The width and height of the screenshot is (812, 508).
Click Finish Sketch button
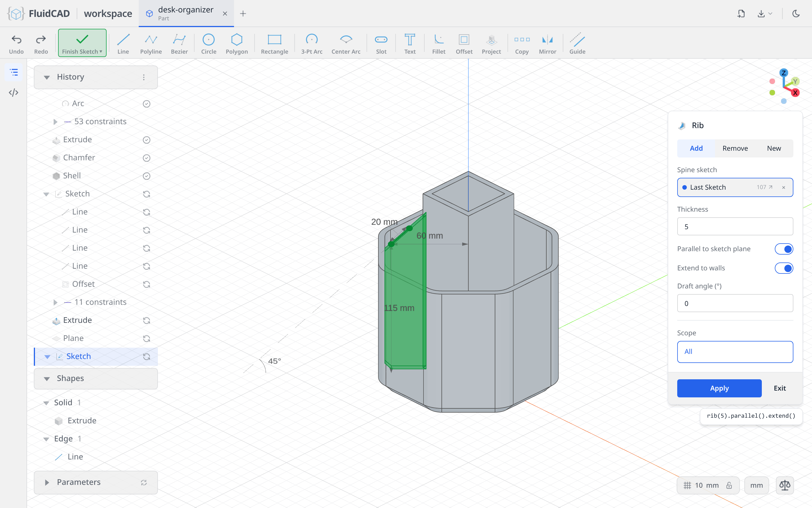click(82, 43)
